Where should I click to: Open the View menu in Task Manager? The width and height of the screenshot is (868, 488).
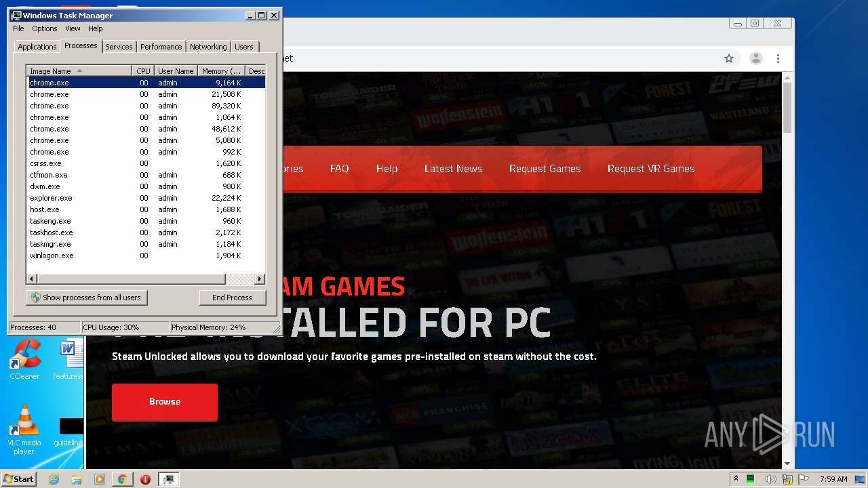[73, 28]
